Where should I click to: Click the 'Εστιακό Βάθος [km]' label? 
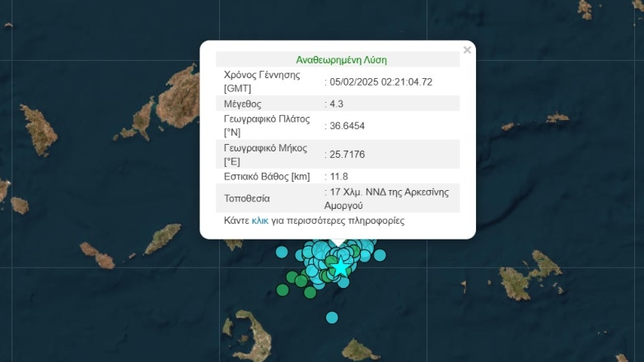click(265, 177)
